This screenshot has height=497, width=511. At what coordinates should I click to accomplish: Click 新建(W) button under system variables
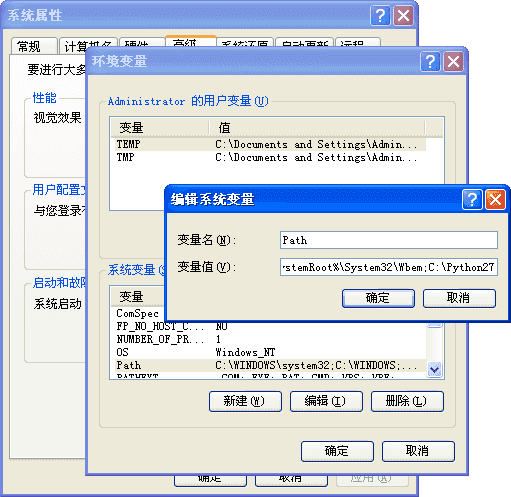pyautogui.click(x=245, y=401)
